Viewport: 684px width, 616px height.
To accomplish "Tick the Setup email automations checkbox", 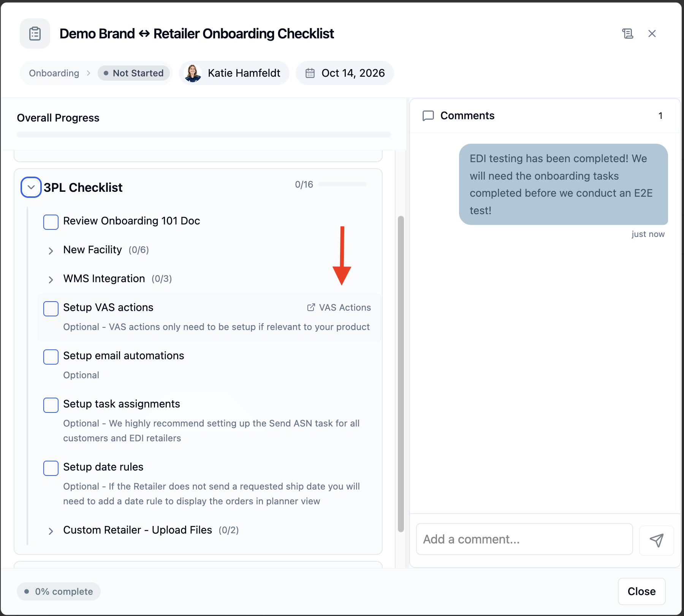I will pos(51,357).
